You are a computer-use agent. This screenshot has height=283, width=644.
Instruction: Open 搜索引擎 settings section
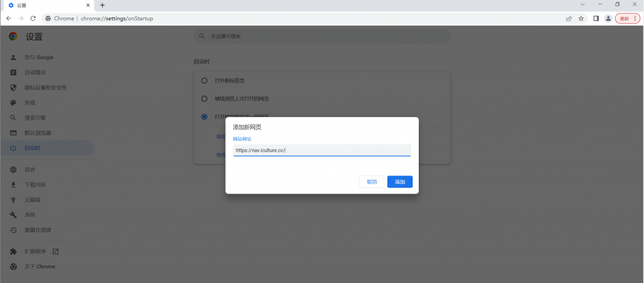[x=35, y=118]
